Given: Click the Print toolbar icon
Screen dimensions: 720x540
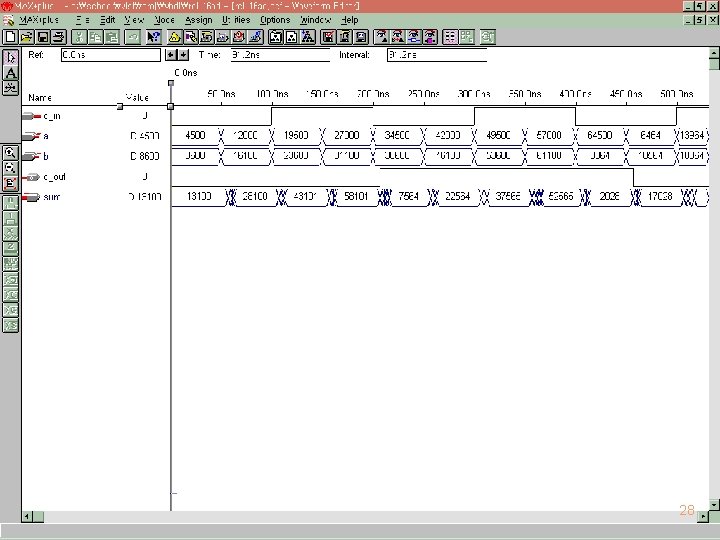Looking at the screenshot, I should 59,37.
